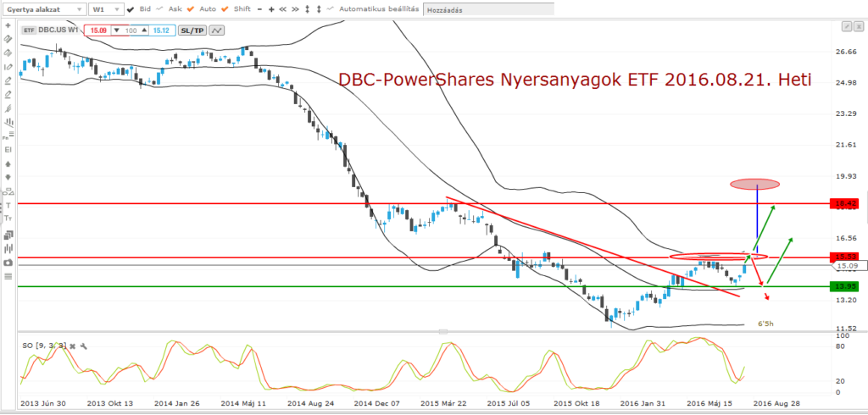The width and height of the screenshot is (868, 415).
Task: Click the 6'5h countdown text
Action: (765, 324)
